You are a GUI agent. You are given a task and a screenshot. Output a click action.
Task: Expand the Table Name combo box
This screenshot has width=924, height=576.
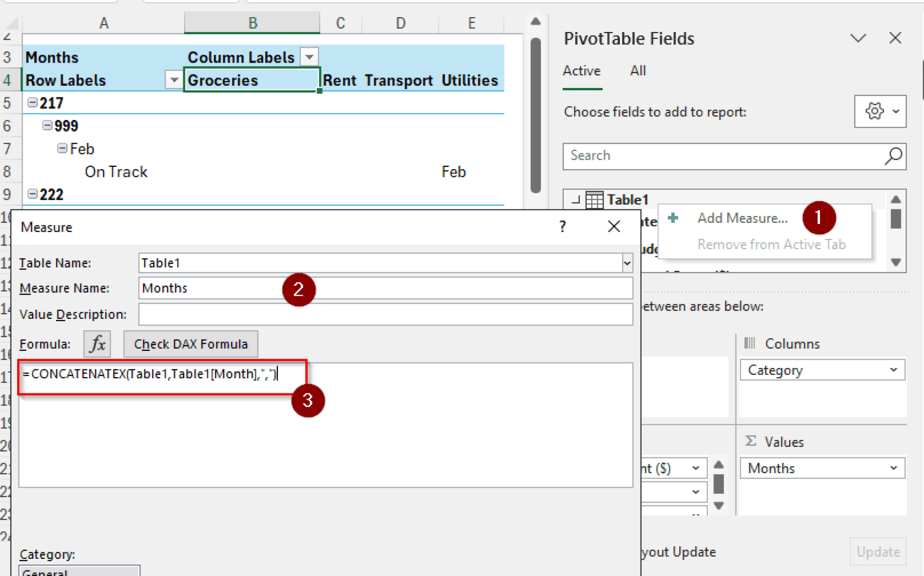(x=627, y=263)
